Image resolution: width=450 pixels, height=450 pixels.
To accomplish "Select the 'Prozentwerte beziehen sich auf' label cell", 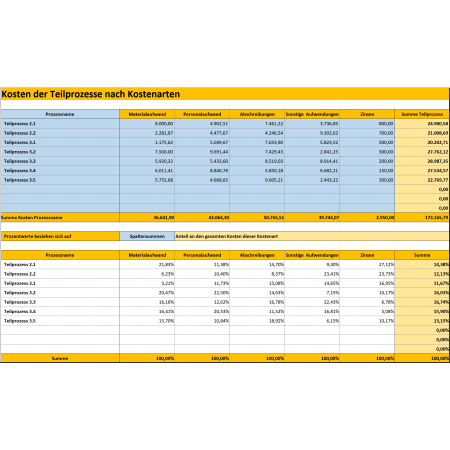I will [60, 236].
